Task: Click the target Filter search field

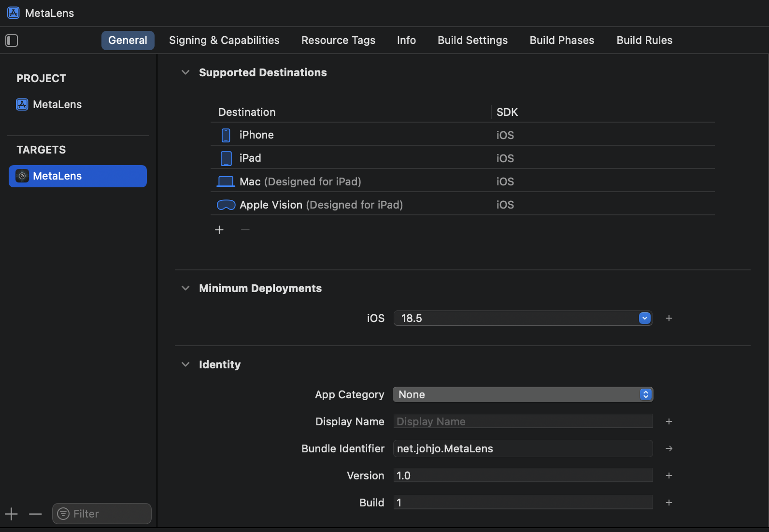Action: click(102, 514)
